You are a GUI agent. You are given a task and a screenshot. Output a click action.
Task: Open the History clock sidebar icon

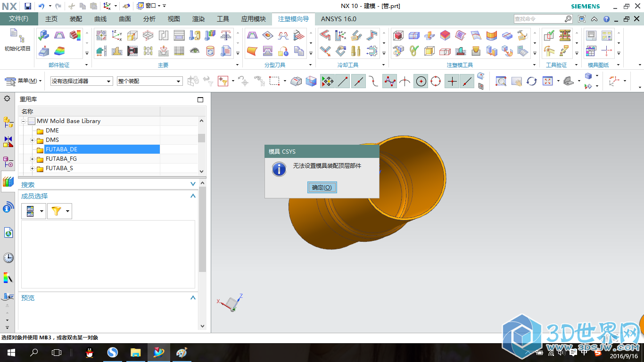8,258
